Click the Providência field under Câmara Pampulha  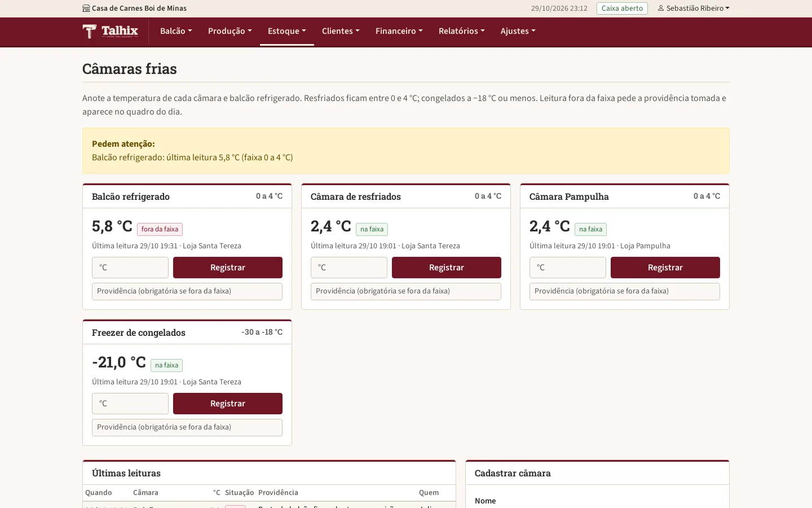pos(625,291)
